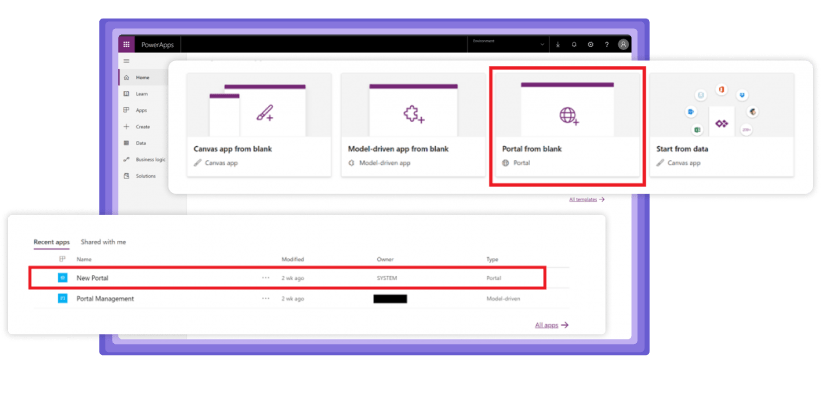Screen dimensions: 821x404
Task: Follow the All apps link
Action: tap(552, 325)
